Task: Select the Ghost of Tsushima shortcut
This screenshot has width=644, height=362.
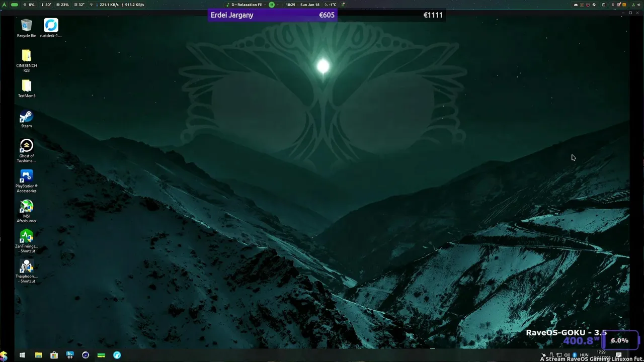Action: click(x=26, y=151)
